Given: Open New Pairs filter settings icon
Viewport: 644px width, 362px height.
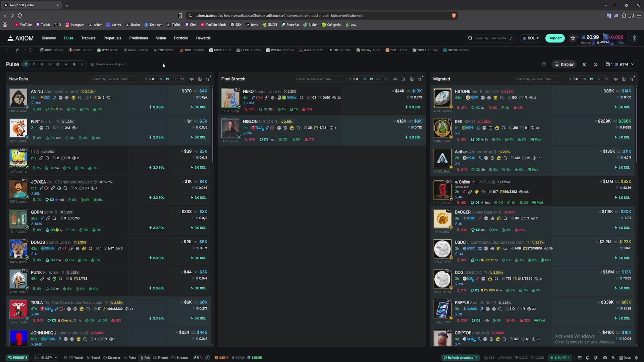Looking at the screenshot, I should pos(208,79).
